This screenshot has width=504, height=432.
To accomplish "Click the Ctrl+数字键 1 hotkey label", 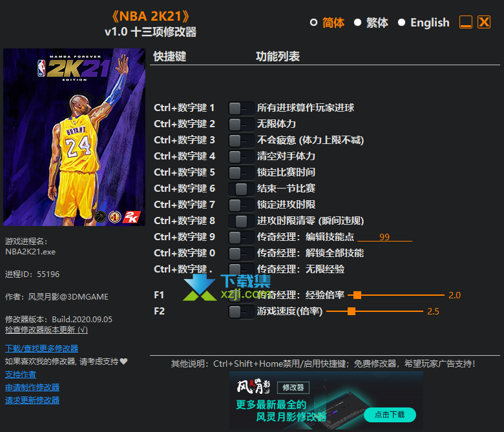I will click(x=184, y=108).
